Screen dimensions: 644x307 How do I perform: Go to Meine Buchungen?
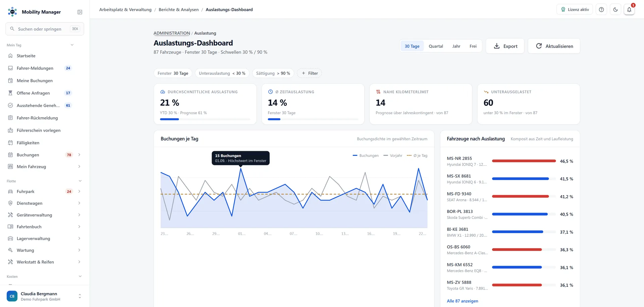click(45, 81)
